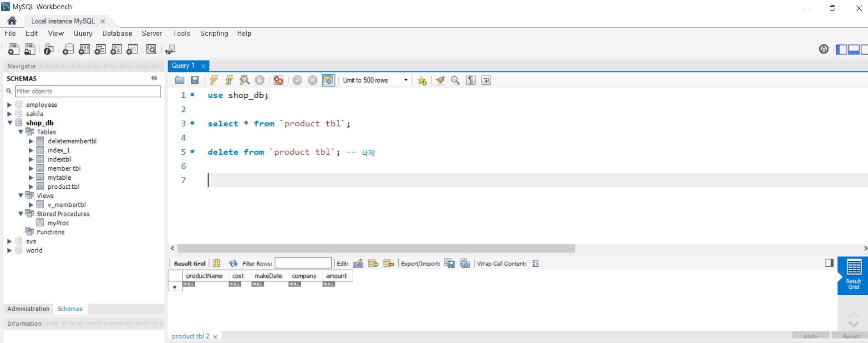Expand the deletemembertbl table
868x343 pixels.
point(31,141)
